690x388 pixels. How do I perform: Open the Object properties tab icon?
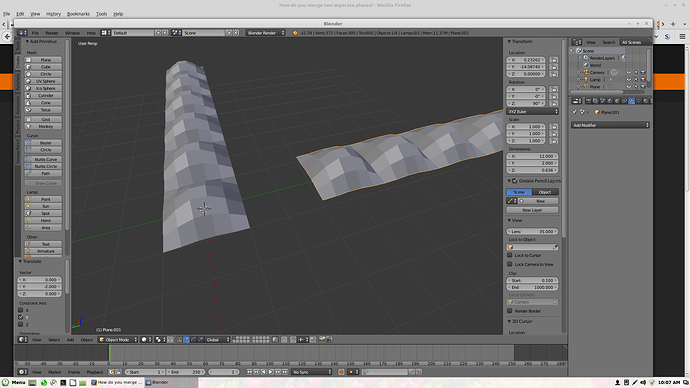[x=617, y=101]
